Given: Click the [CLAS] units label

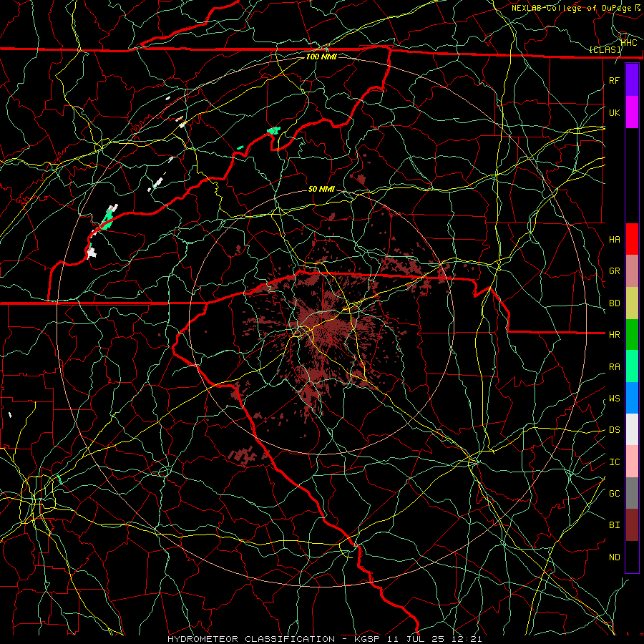Looking at the screenshot, I should [605, 49].
